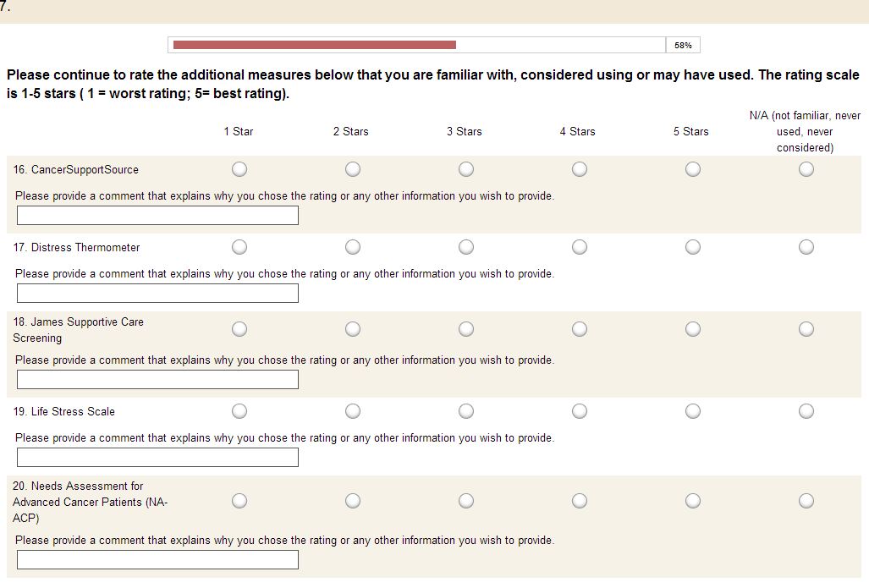Mark James Supportive Care Screening N/A
The height and width of the screenshot is (588, 869).
pyautogui.click(x=806, y=328)
